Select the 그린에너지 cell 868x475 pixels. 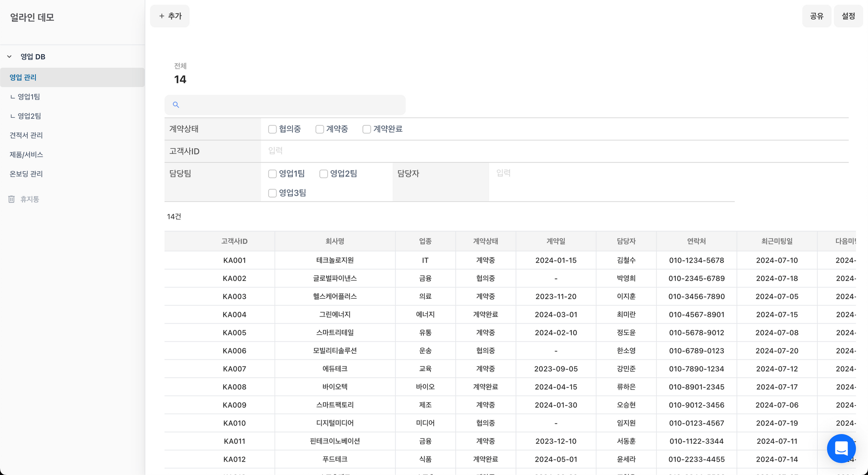[x=335, y=314]
